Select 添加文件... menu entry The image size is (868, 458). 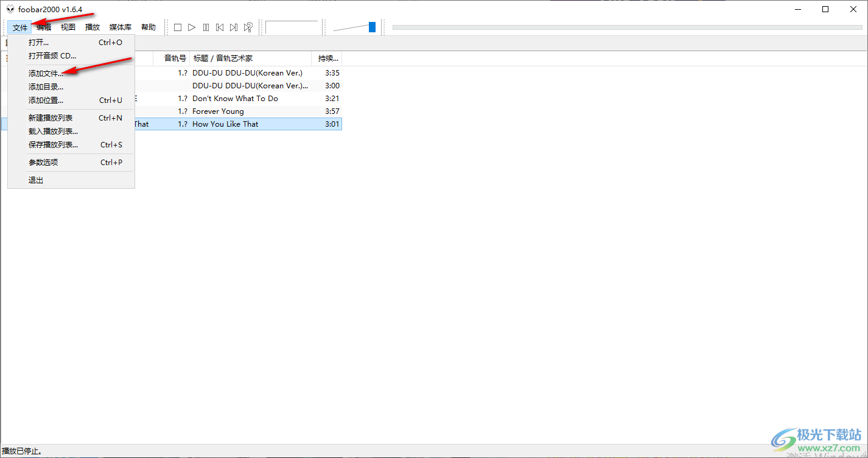point(71,74)
